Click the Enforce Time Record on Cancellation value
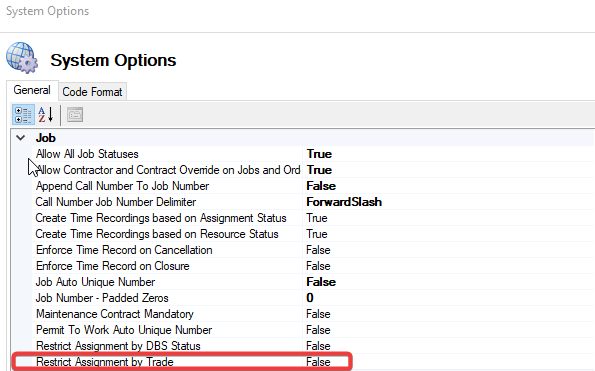Viewport: 595px width, 371px height. pyautogui.click(x=318, y=250)
